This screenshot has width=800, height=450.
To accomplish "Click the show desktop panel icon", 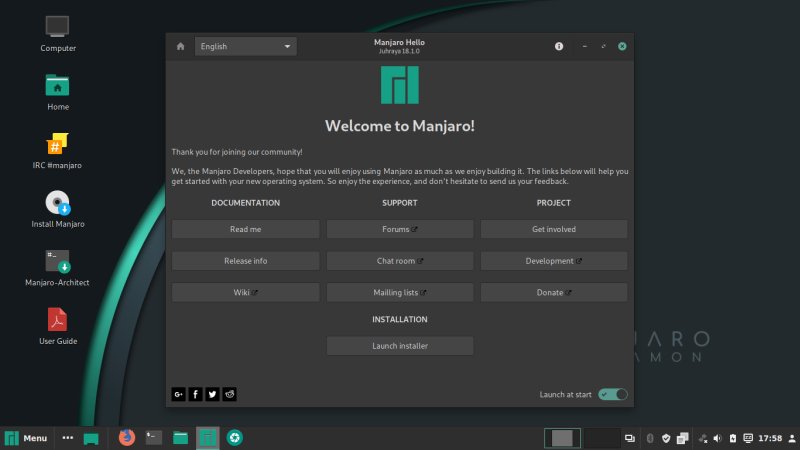I will point(91,438).
